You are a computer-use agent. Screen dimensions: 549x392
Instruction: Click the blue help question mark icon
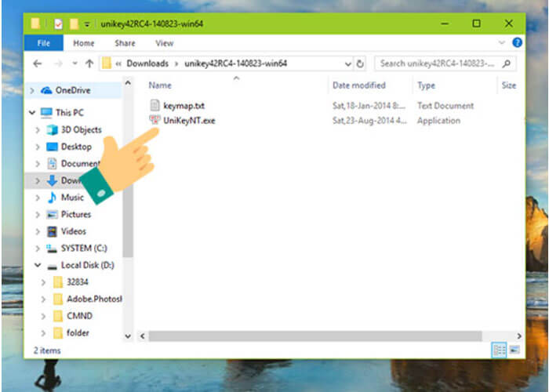pyautogui.click(x=517, y=43)
